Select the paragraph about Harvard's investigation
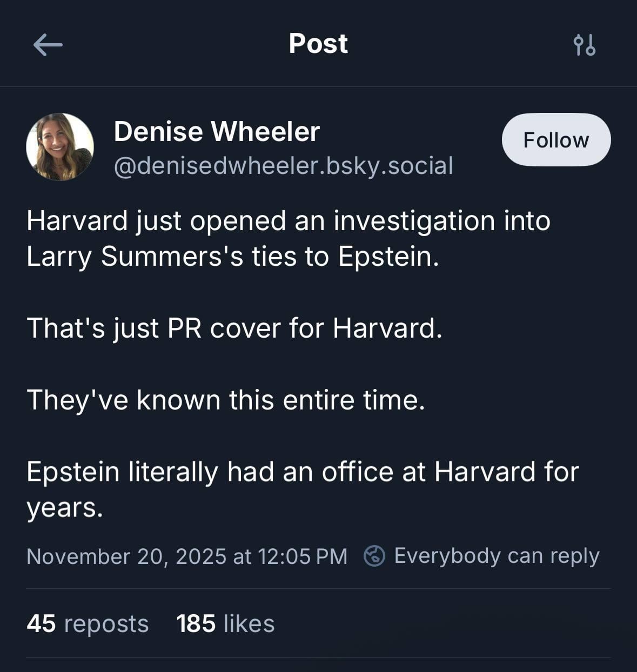 click(x=288, y=238)
